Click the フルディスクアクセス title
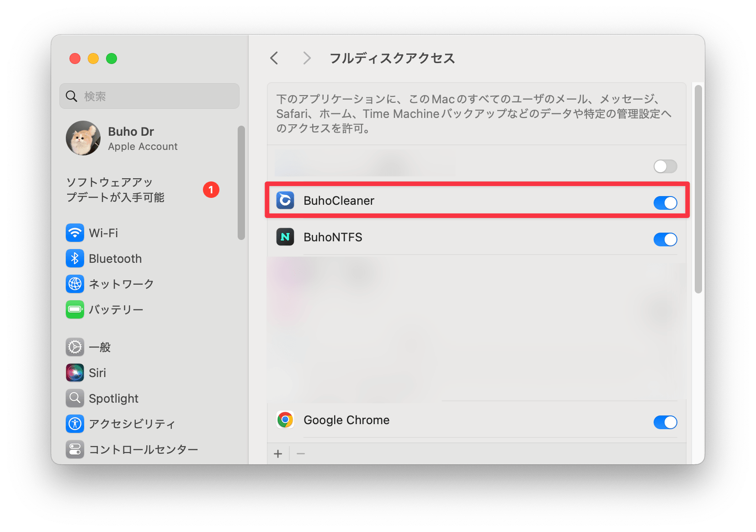This screenshot has width=756, height=532. point(392,58)
